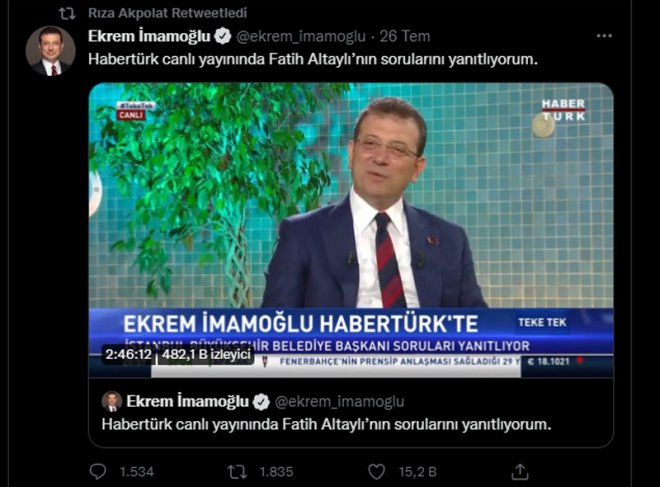Like the tweet with the heart icon
The image size is (660, 487).
coord(376,472)
